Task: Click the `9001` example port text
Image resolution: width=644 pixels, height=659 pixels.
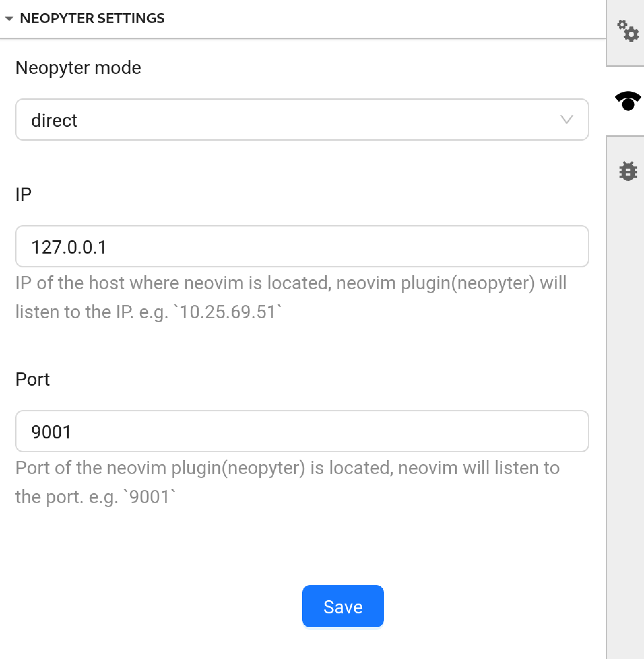Action: point(149,497)
